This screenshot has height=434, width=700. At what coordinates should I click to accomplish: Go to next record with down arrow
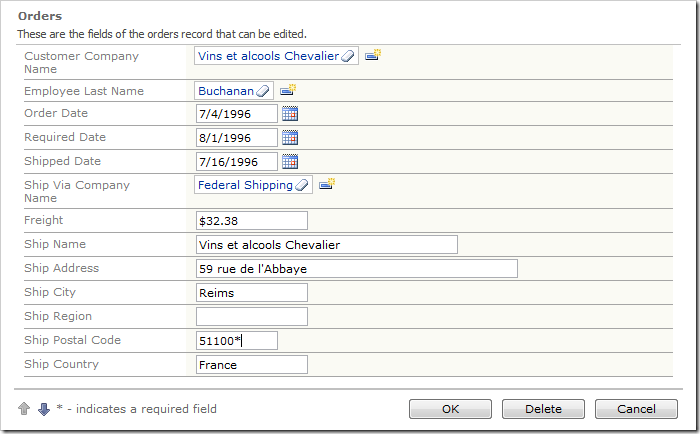coord(43,409)
